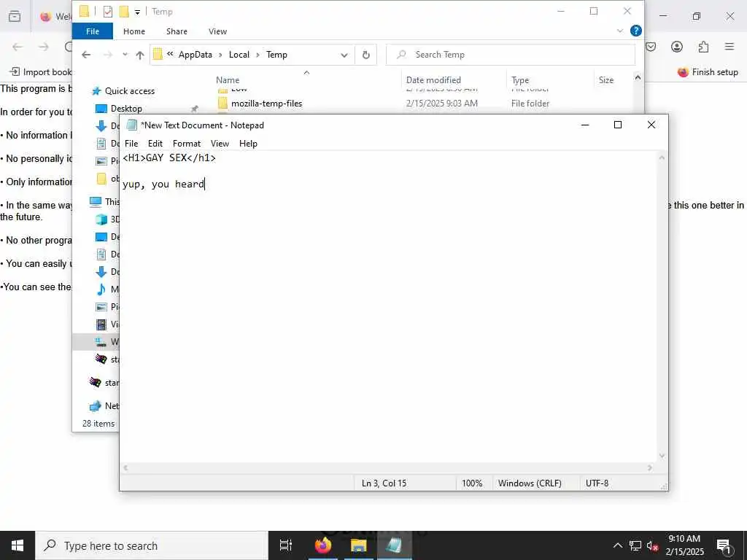Open recent locations dropdown in Explorer
This screenshot has height=560, width=747.
pyautogui.click(x=125, y=55)
